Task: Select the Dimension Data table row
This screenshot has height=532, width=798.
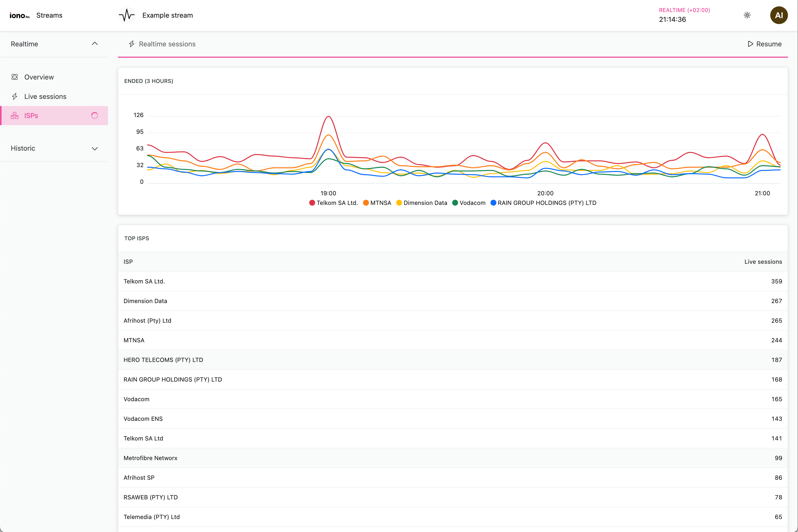Action: pyautogui.click(x=453, y=301)
